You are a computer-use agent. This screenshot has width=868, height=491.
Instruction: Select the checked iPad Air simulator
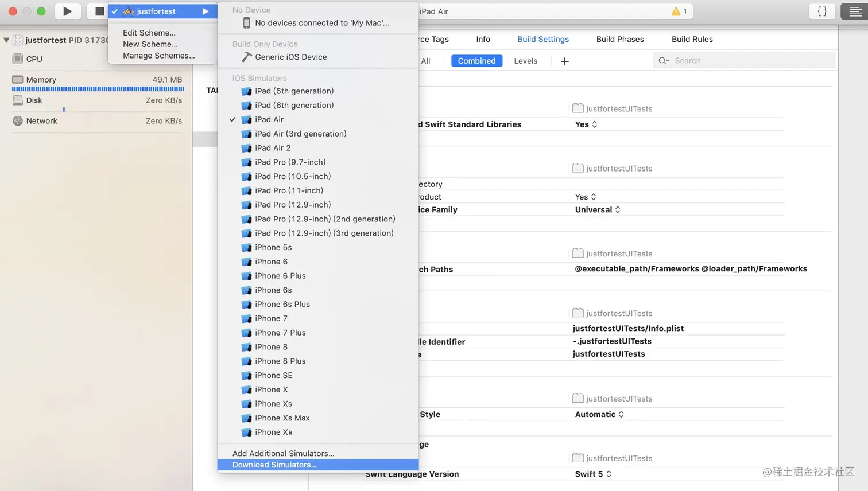pos(318,119)
